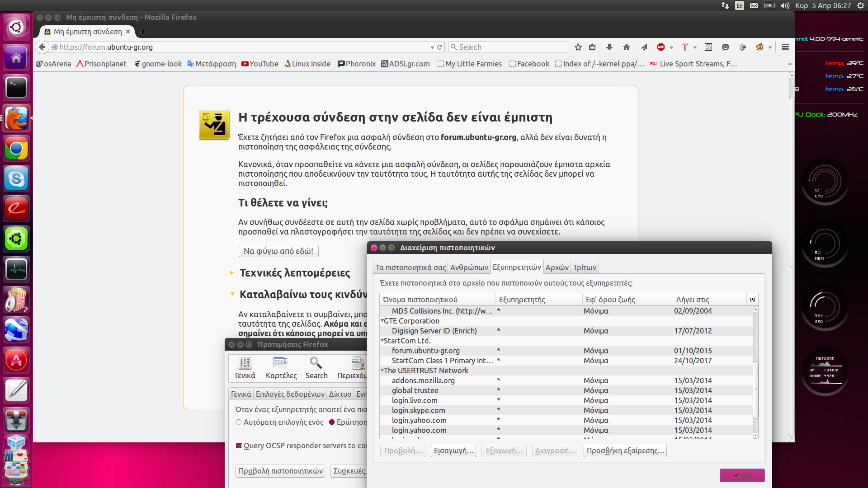Open Ubuntu Software Center launcher icon
The width and height of the screenshot is (868, 488).
pos(16,360)
